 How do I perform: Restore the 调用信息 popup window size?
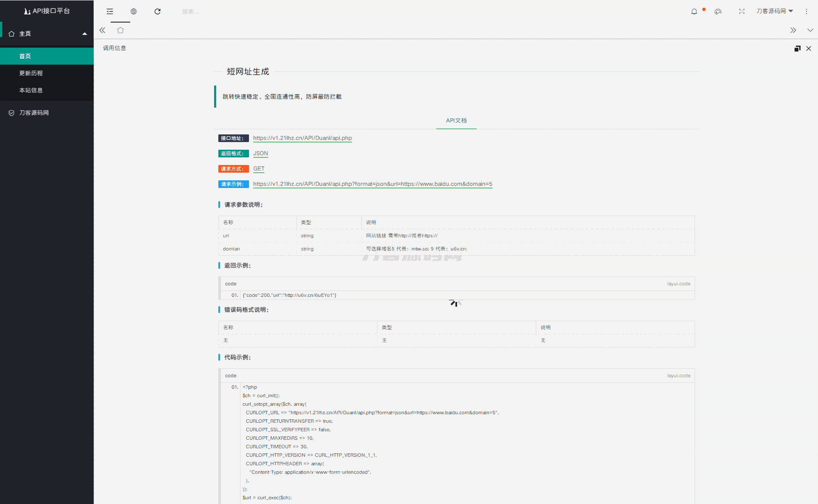(x=797, y=48)
